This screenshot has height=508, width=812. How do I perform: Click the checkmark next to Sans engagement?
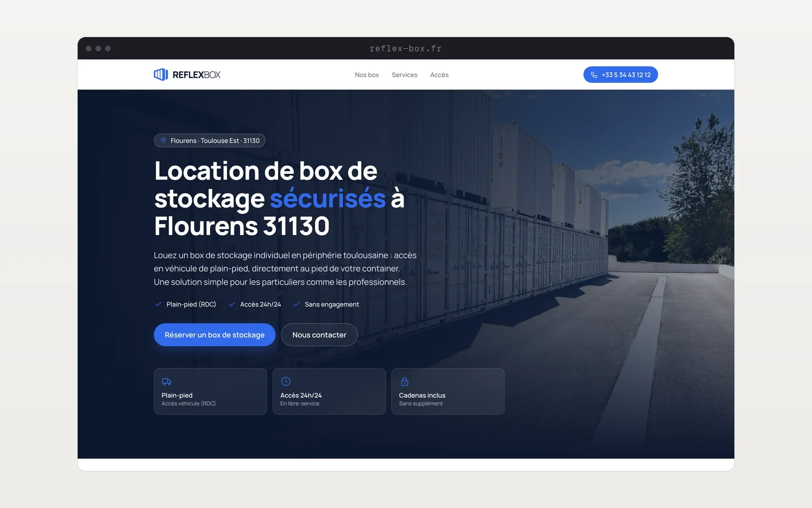[x=296, y=304]
